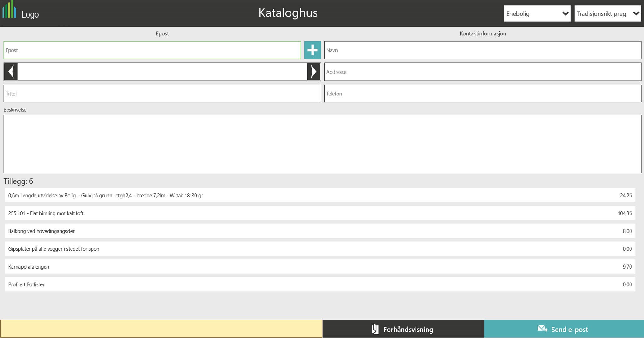Select the Telefon input field
The height and width of the screenshot is (338, 644).
[483, 94]
